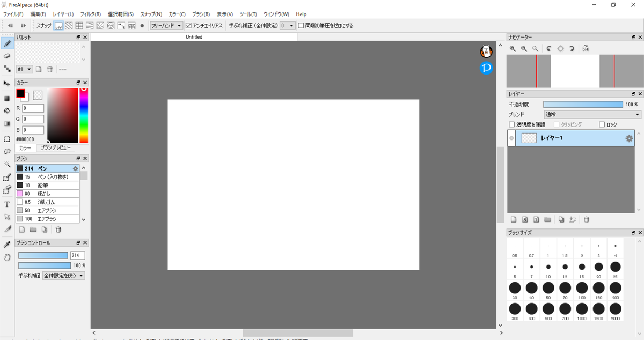Select the Eyedropper tool
This screenshot has height=340, width=644.
pos(7,245)
